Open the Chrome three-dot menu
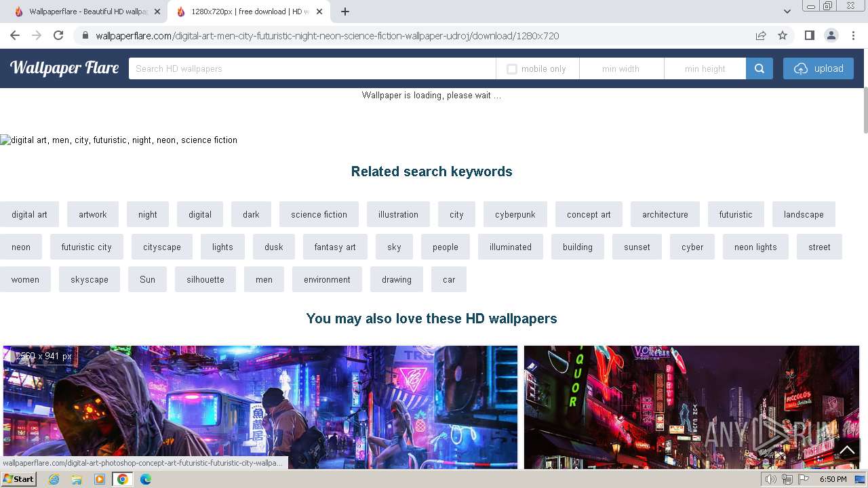 click(x=852, y=36)
